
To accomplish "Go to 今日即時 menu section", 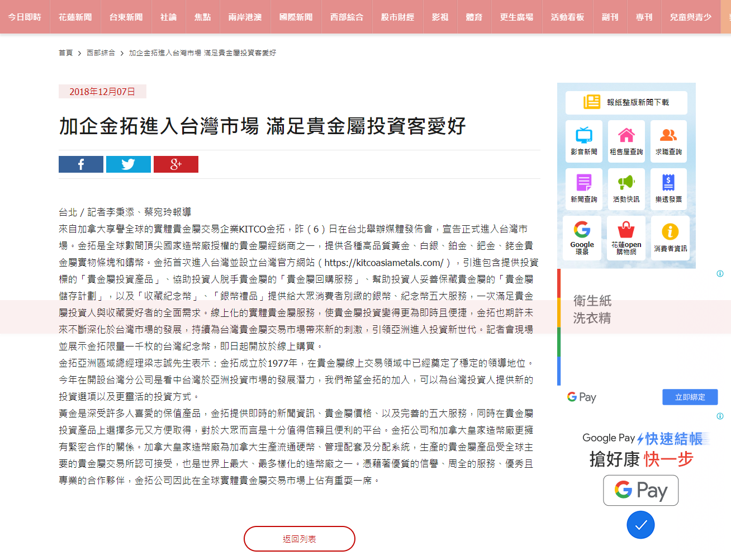I will (x=25, y=17).
